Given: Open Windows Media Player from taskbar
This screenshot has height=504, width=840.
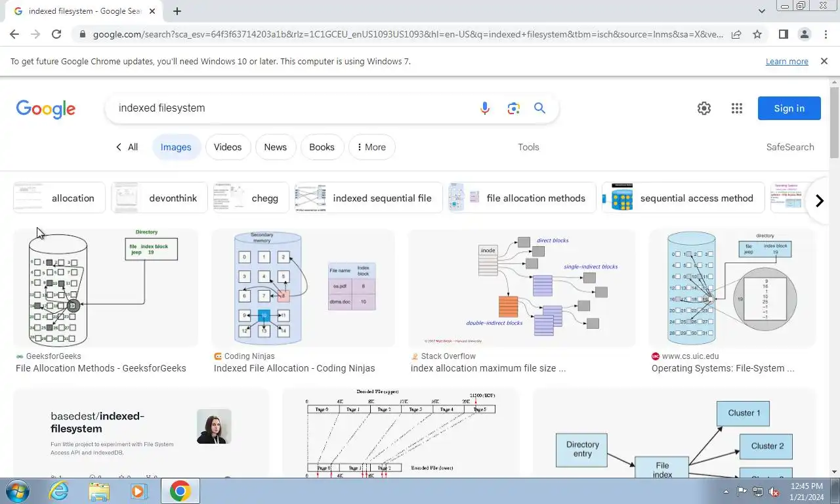Looking at the screenshot, I should coord(138,491).
